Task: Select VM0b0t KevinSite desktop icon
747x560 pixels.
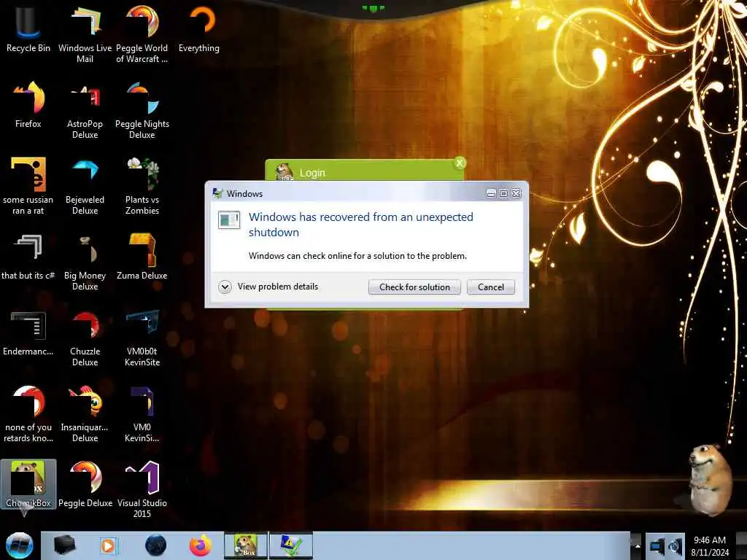Action: pyautogui.click(x=142, y=337)
